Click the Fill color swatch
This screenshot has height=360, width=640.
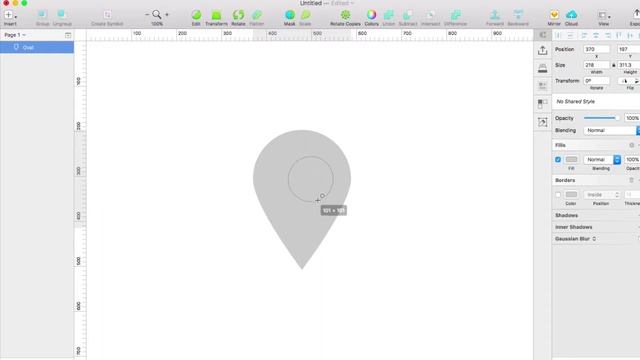point(571,160)
